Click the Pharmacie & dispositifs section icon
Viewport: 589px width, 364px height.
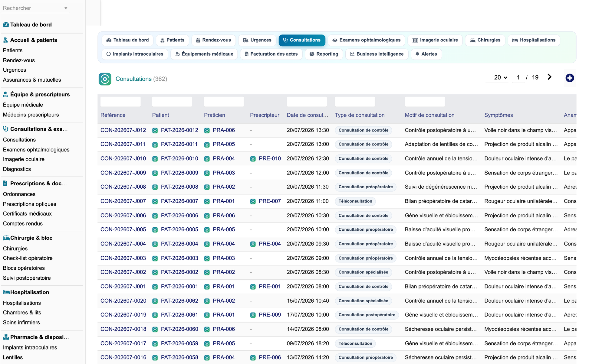(x=6, y=337)
